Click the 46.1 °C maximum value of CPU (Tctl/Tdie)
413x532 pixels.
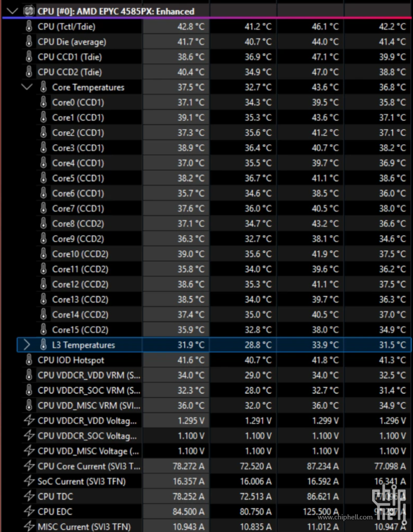325,27
